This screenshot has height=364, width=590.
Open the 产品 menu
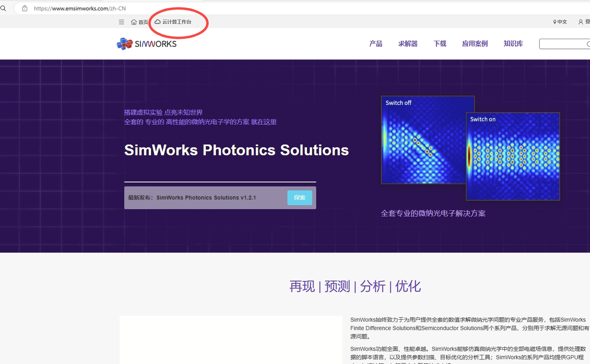[x=376, y=44]
